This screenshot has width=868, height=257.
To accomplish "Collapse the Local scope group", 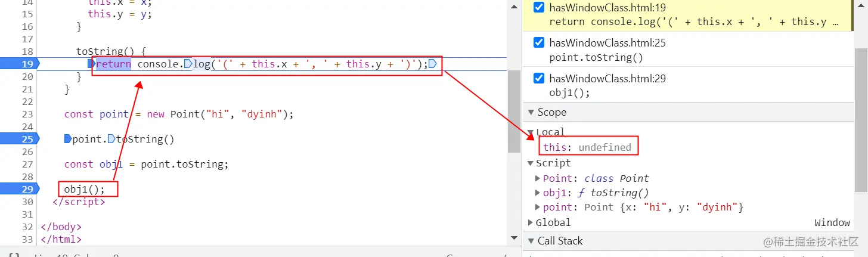I will 531,132.
